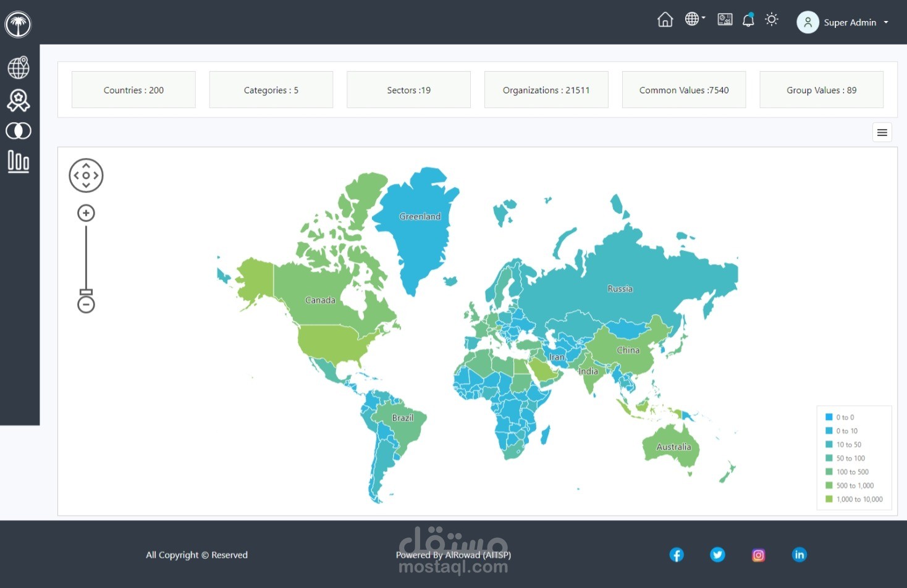Click the map pan home control
907x588 pixels.
click(x=86, y=175)
